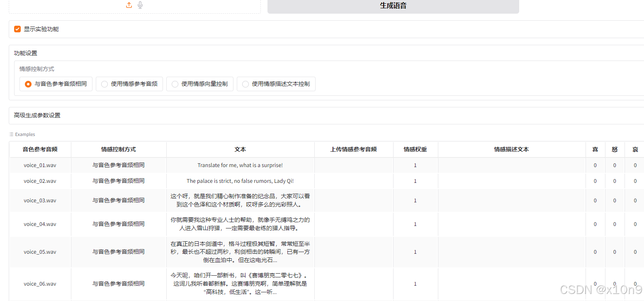Select the voice_05.wav kendo example row
The width and height of the screenshot is (644, 301).
[x=240, y=252]
